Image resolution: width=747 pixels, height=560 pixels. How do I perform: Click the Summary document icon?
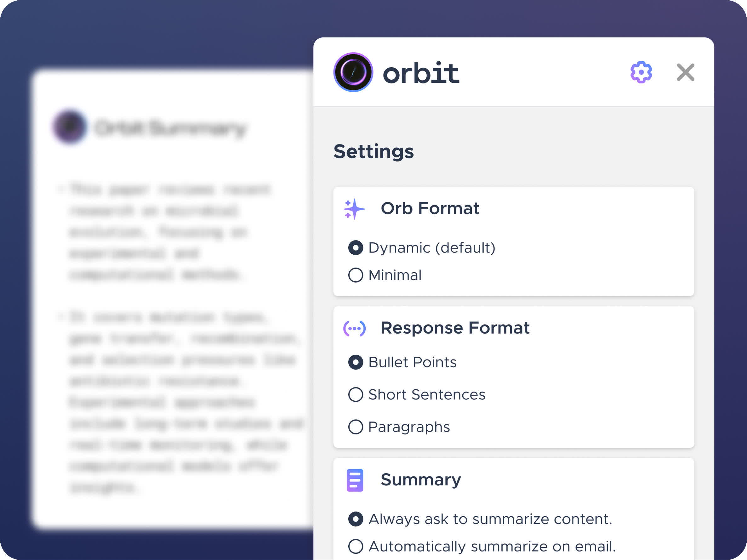(x=355, y=480)
